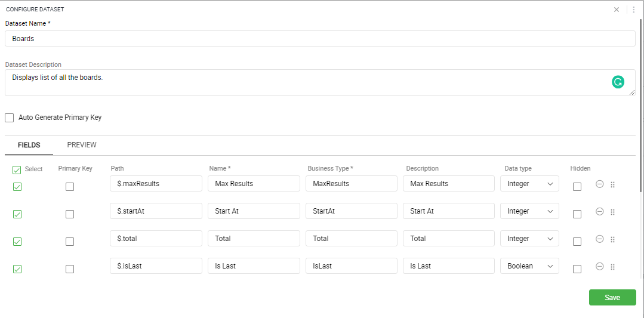The image size is (644, 318).
Task: Open Data type dropdown for Total row
Action: click(529, 239)
